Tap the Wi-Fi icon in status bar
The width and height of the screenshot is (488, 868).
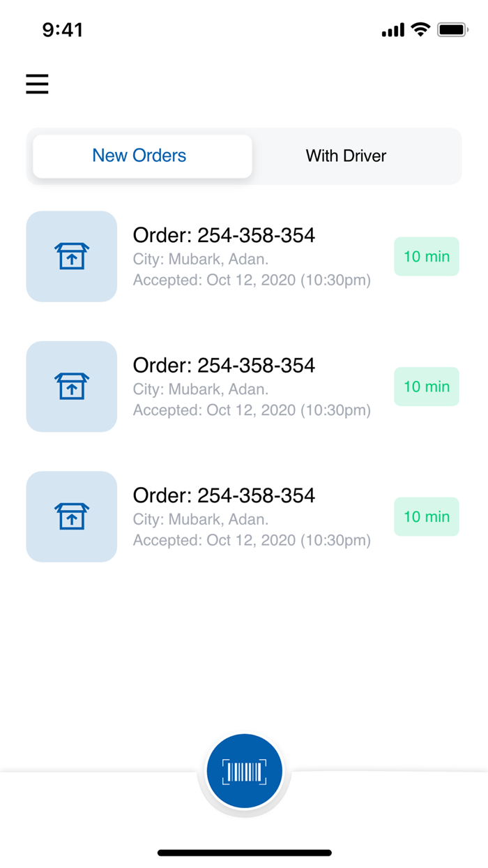(x=420, y=29)
